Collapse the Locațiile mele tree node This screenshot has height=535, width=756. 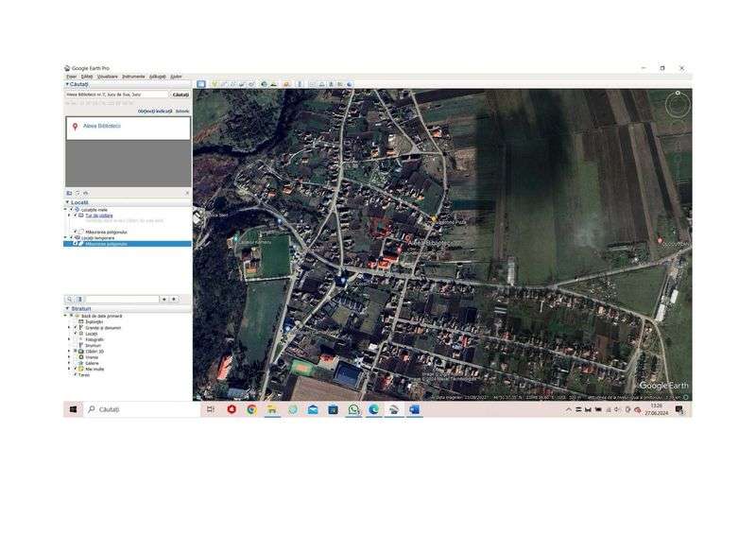point(65,210)
